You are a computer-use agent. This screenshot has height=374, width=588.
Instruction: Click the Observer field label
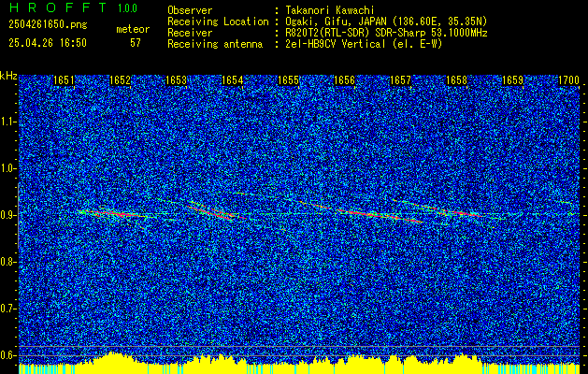[190, 10]
